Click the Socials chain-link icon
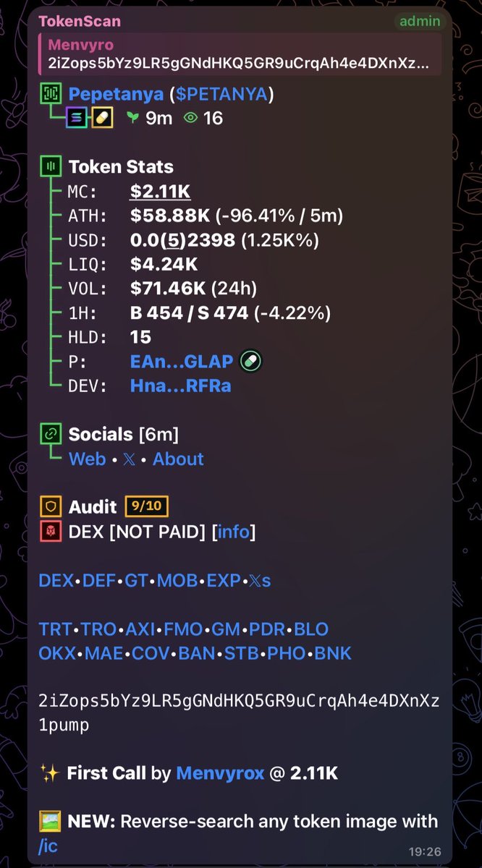 click(x=51, y=434)
